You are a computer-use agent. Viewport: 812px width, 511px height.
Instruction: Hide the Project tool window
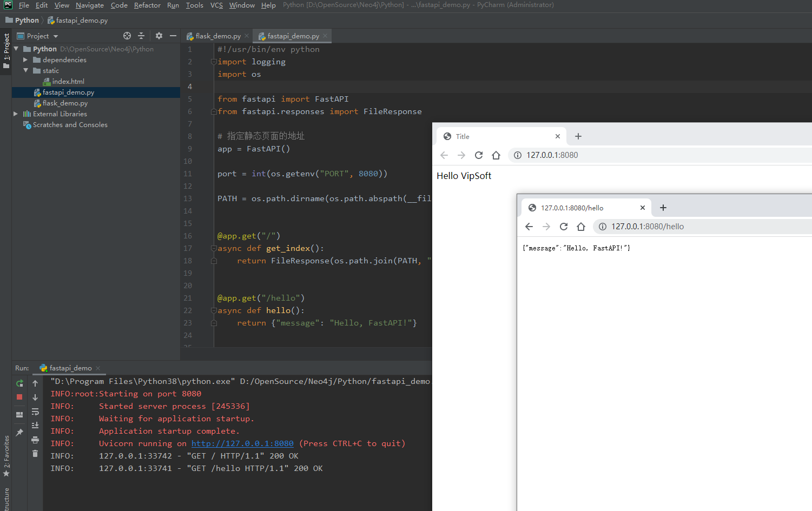tap(173, 36)
